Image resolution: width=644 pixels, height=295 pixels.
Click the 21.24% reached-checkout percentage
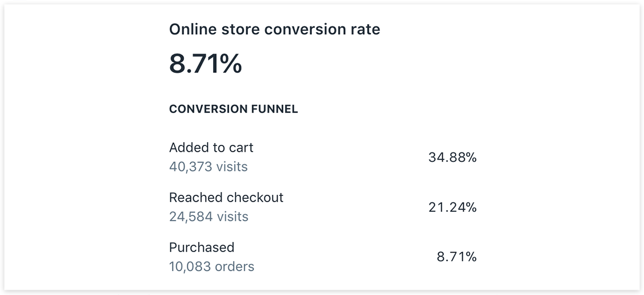[x=452, y=207]
